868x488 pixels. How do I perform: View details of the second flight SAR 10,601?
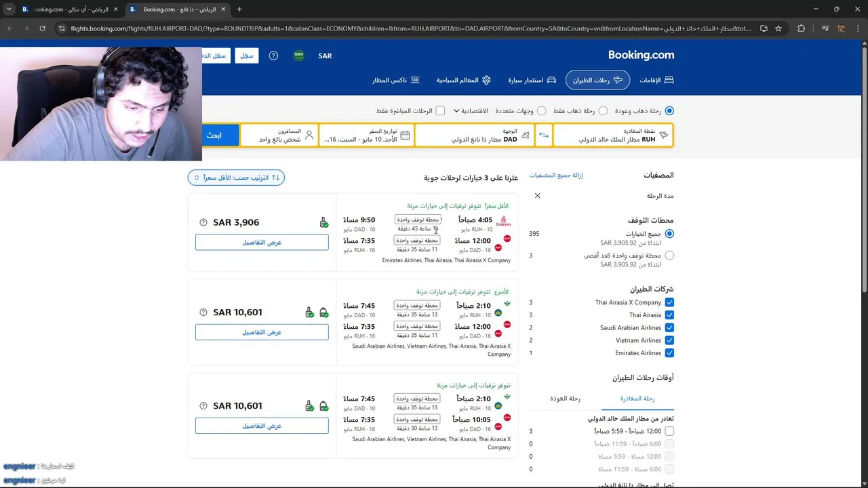tap(262, 332)
